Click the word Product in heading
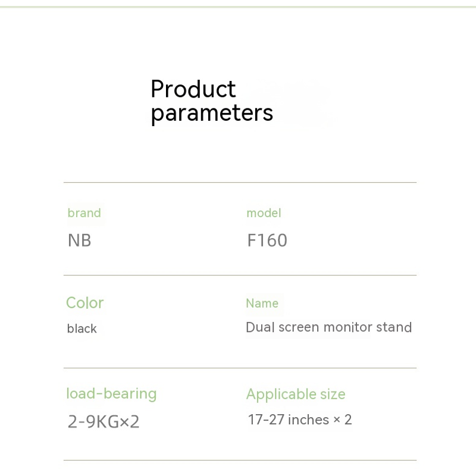 pyautogui.click(x=193, y=89)
